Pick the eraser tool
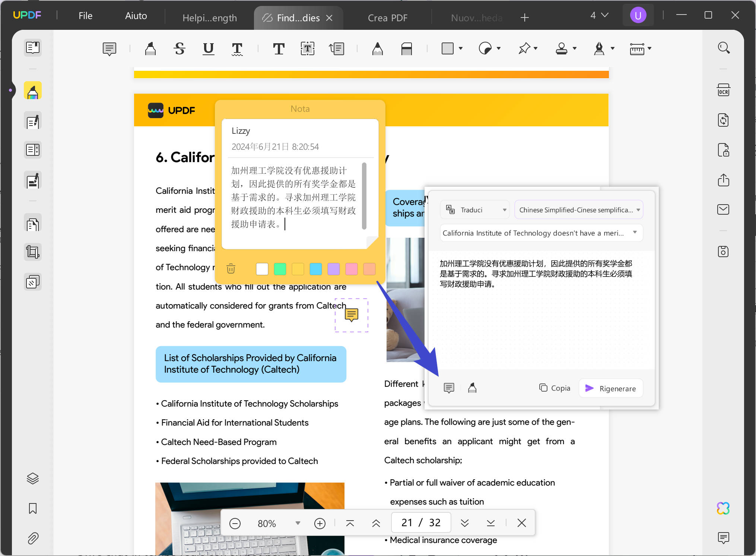Image resolution: width=756 pixels, height=556 pixels. [x=407, y=49]
